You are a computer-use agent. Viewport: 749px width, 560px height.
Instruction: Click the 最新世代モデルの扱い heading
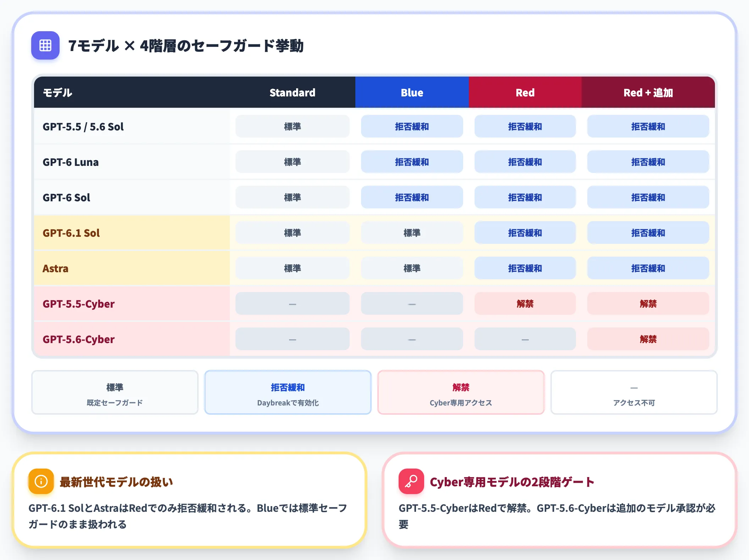point(116,482)
